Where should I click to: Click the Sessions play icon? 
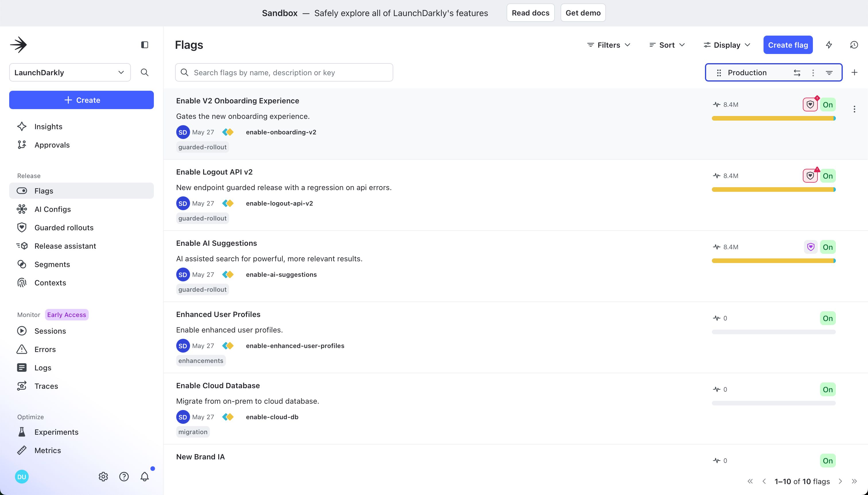22,331
